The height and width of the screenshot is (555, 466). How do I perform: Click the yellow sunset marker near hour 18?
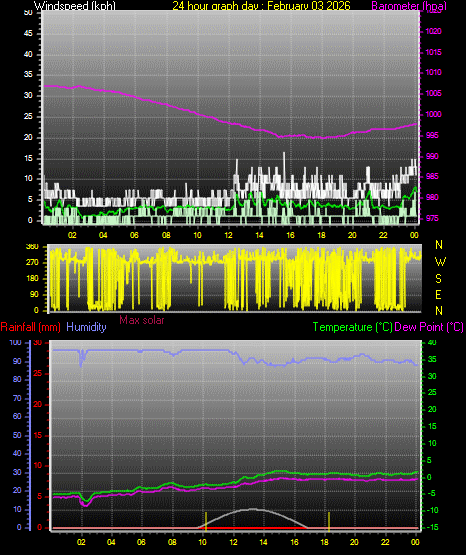329,522
